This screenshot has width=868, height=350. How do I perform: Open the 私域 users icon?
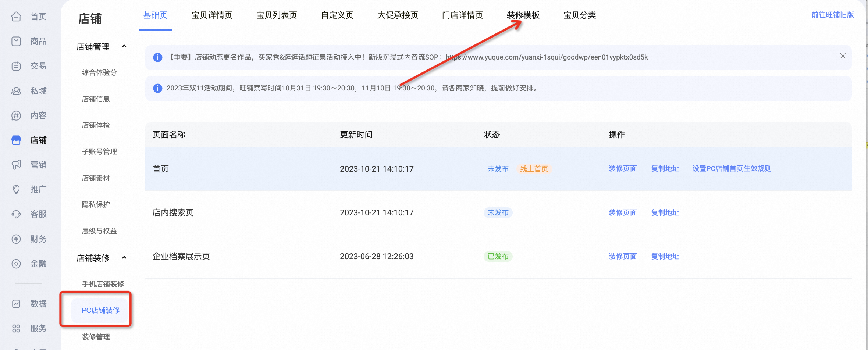pyautogui.click(x=16, y=91)
